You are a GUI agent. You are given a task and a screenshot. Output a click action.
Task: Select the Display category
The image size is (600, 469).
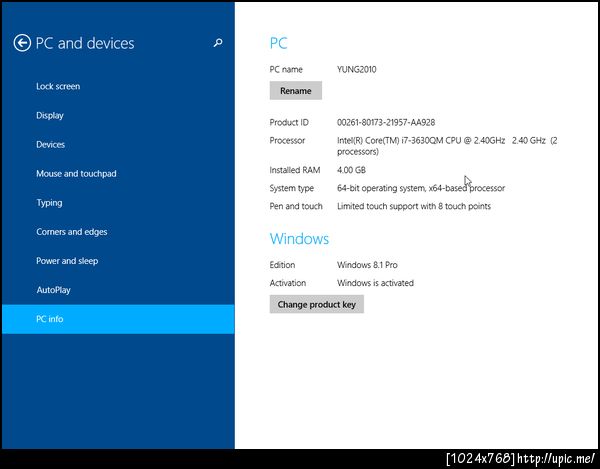(x=118, y=116)
